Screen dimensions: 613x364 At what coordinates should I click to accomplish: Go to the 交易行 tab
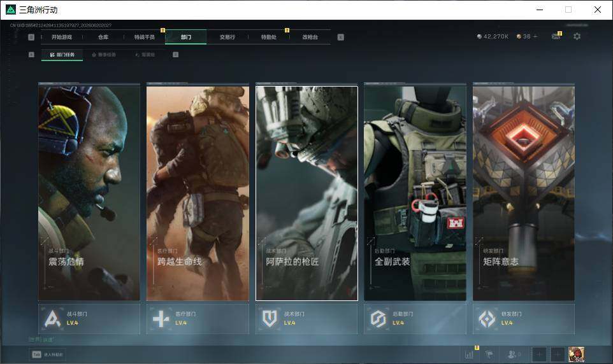227,37
